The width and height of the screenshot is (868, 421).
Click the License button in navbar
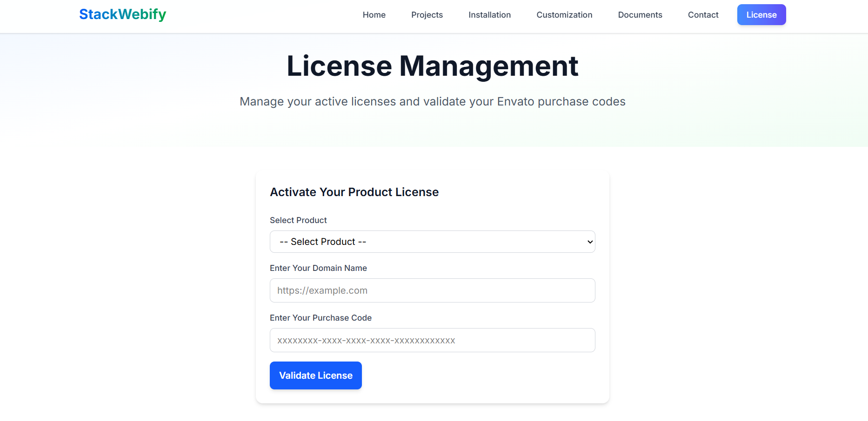coord(761,15)
